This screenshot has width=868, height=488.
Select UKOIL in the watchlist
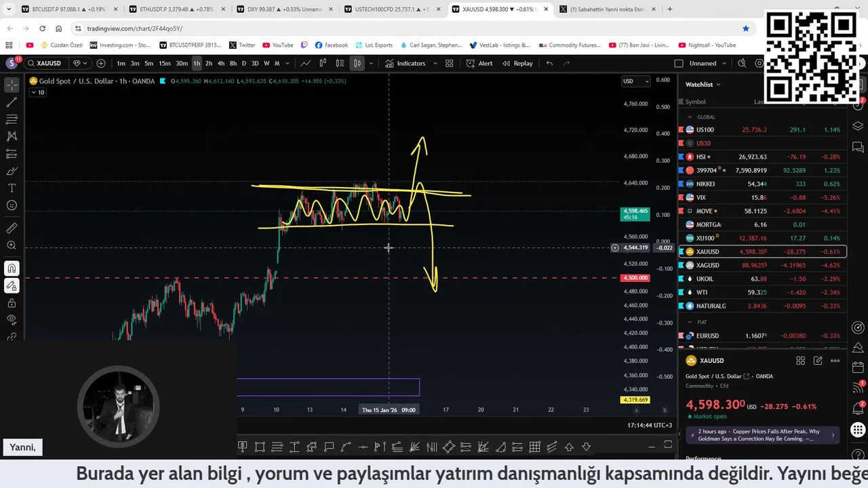762,279
